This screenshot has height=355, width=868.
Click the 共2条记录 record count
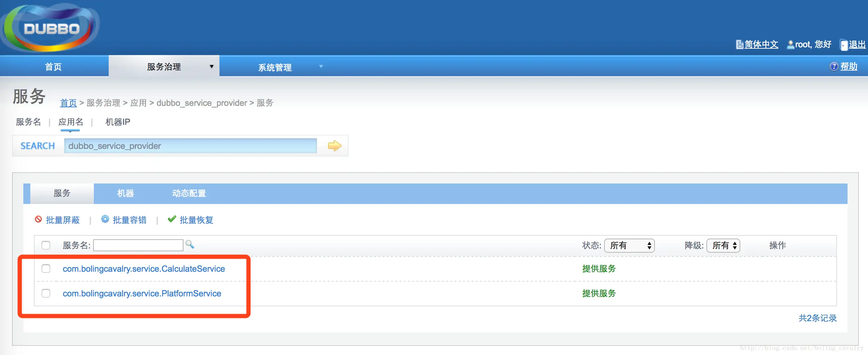[x=818, y=318]
